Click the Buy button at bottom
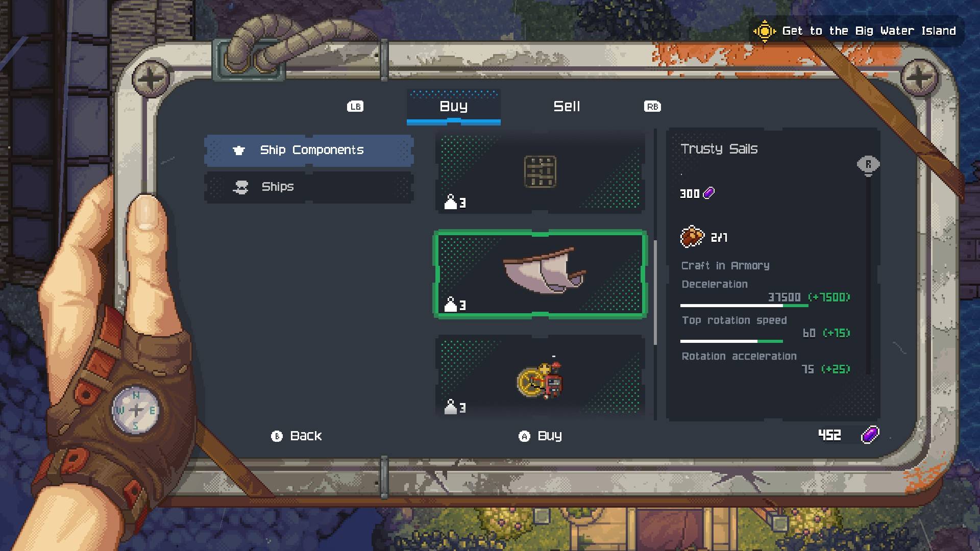 pyautogui.click(x=541, y=436)
